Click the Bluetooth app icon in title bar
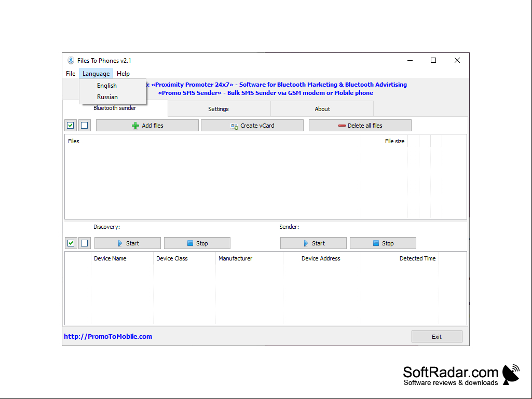This screenshot has width=532, height=399. [71, 60]
